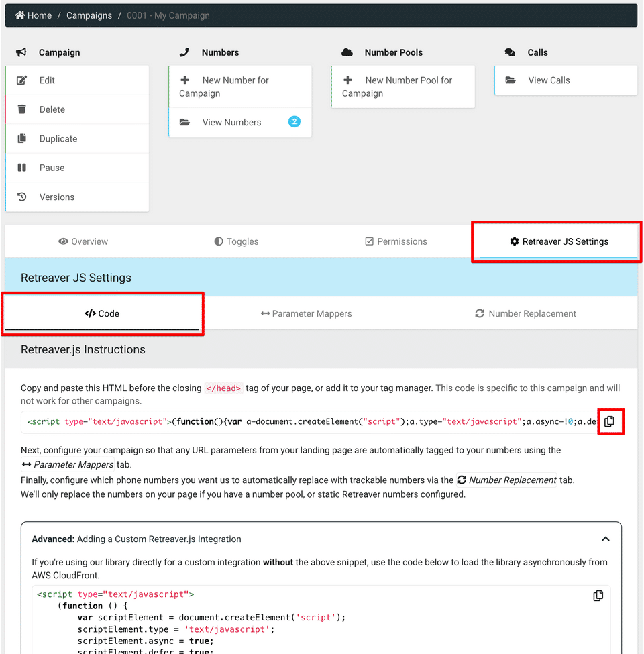
Task: Click the Pause bars icon
Action: point(21,168)
